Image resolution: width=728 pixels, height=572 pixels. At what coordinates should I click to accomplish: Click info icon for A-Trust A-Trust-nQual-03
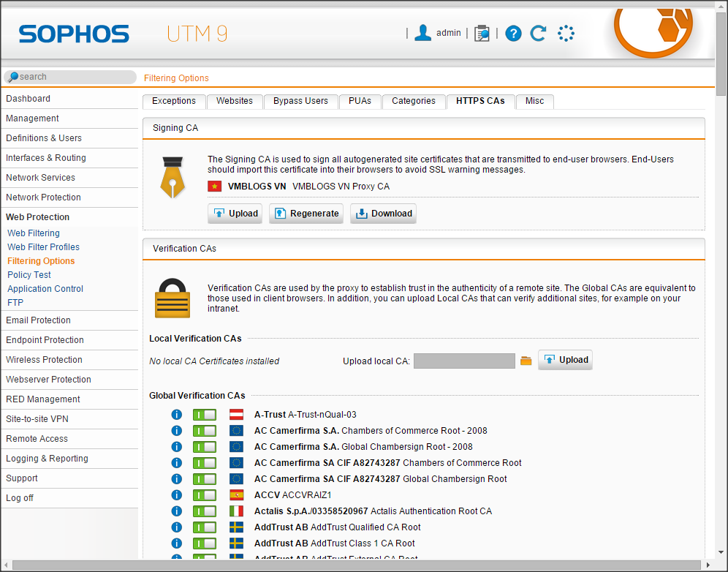176,415
